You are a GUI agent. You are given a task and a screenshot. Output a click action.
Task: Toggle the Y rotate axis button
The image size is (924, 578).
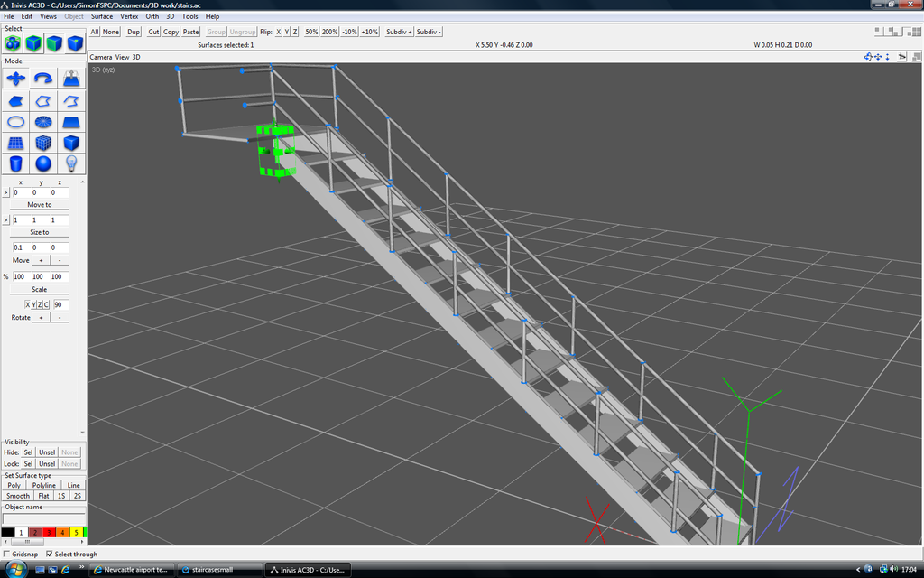[x=33, y=304]
